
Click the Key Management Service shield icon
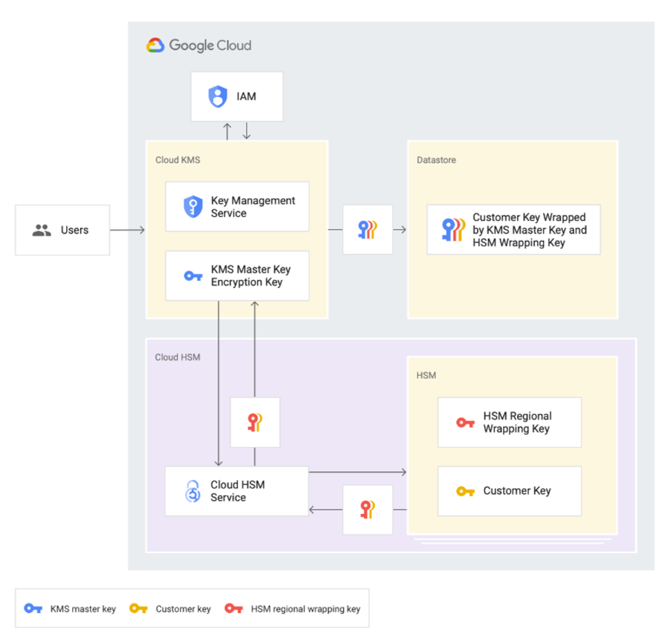point(193,207)
